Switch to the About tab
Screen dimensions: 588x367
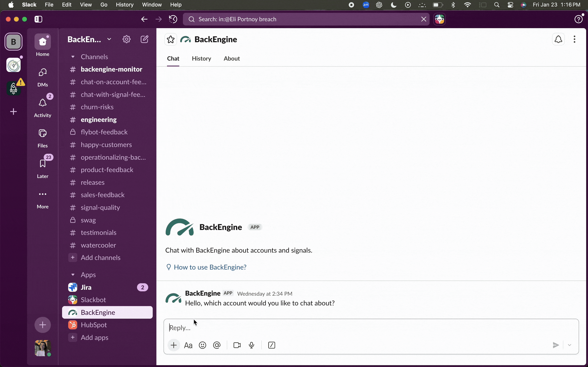coord(231,59)
